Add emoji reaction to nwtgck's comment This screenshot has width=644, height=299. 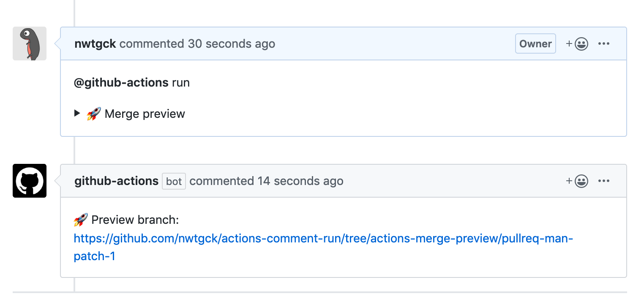click(577, 44)
